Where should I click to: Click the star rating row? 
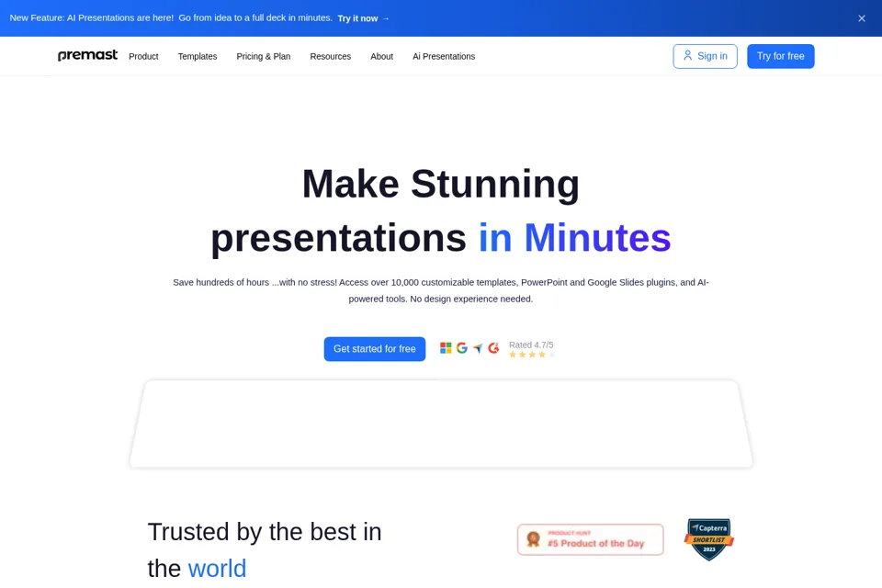[532, 355]
